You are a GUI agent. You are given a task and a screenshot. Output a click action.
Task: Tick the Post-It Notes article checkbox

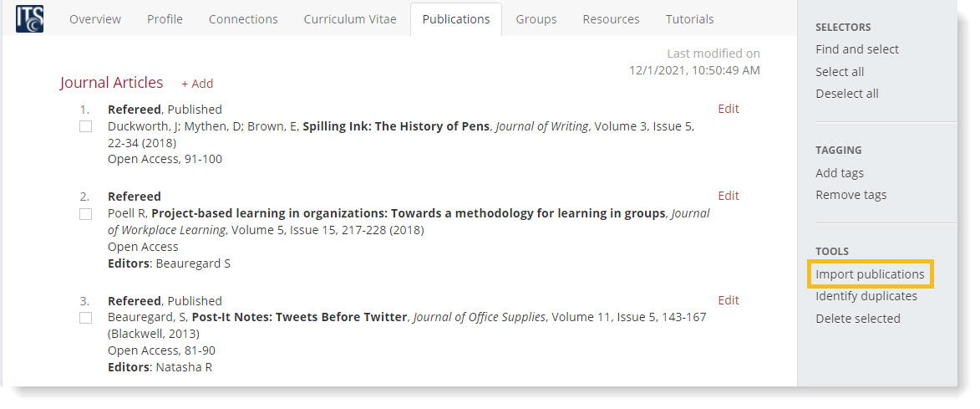tap(85, 318)
